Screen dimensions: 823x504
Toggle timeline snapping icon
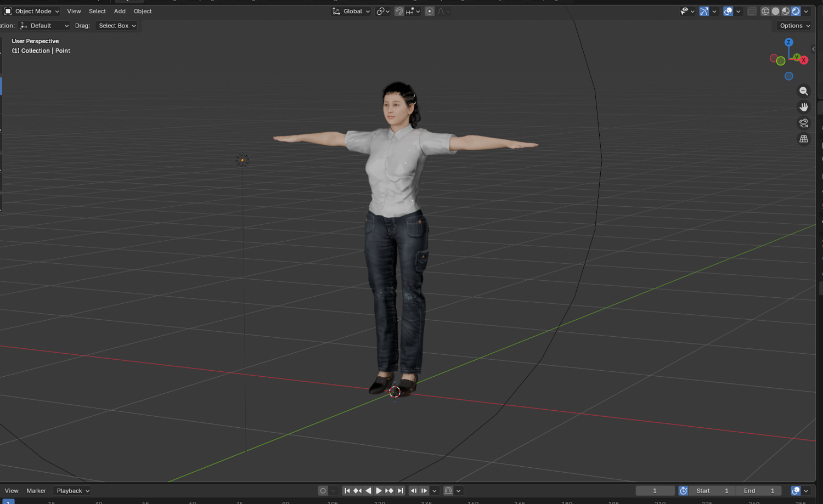pyautogui.click(x=448, y=491)
